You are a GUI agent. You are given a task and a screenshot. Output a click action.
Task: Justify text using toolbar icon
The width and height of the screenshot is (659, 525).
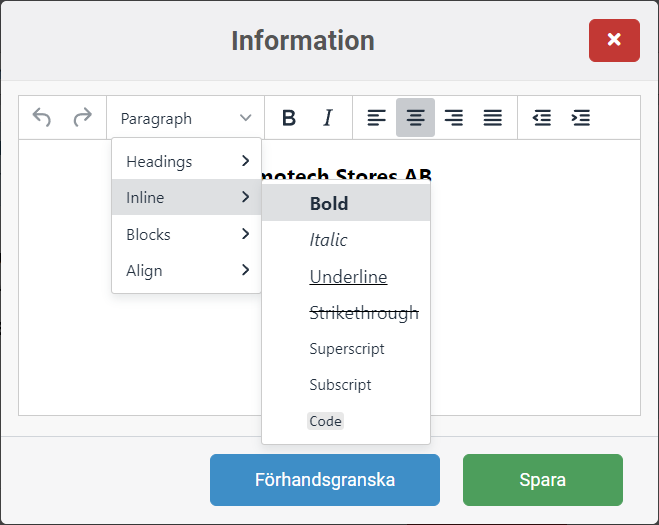(493, 118)
